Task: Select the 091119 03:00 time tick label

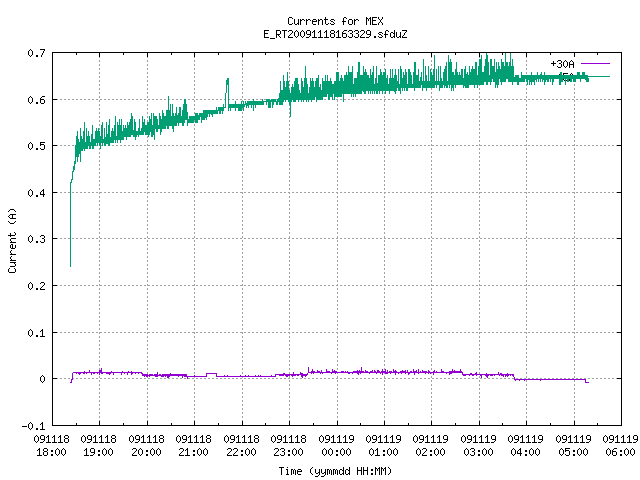Action: click(479, 446)
